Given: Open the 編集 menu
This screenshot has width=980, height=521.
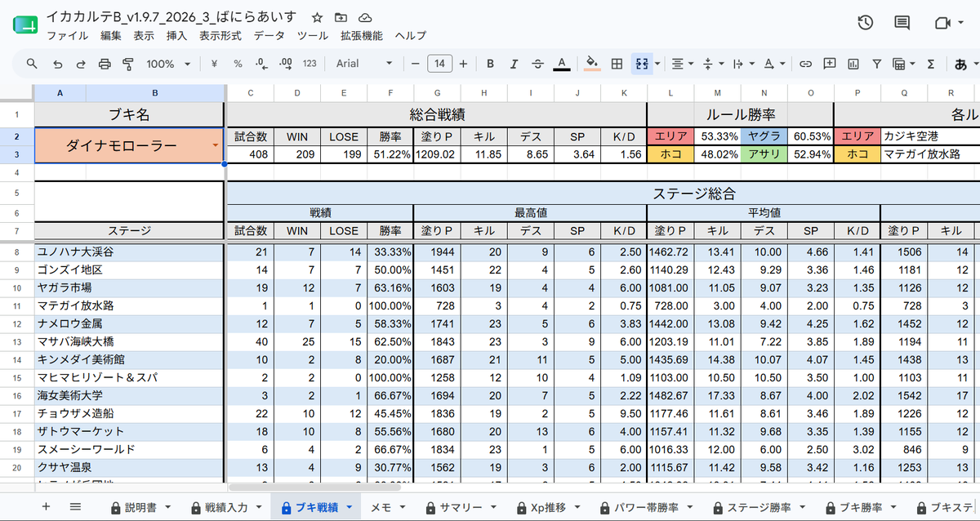Looking at the screenshot, I should (x=111, y=36).
